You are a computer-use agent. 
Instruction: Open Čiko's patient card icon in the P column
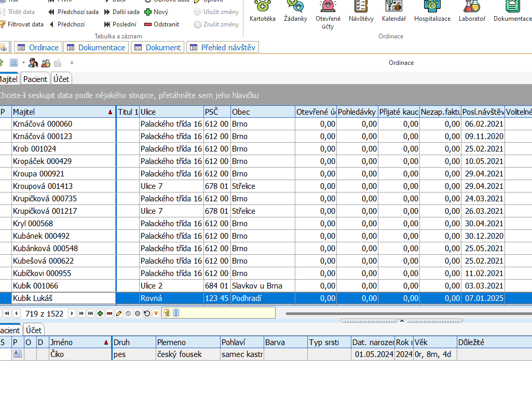coord(18,354)
